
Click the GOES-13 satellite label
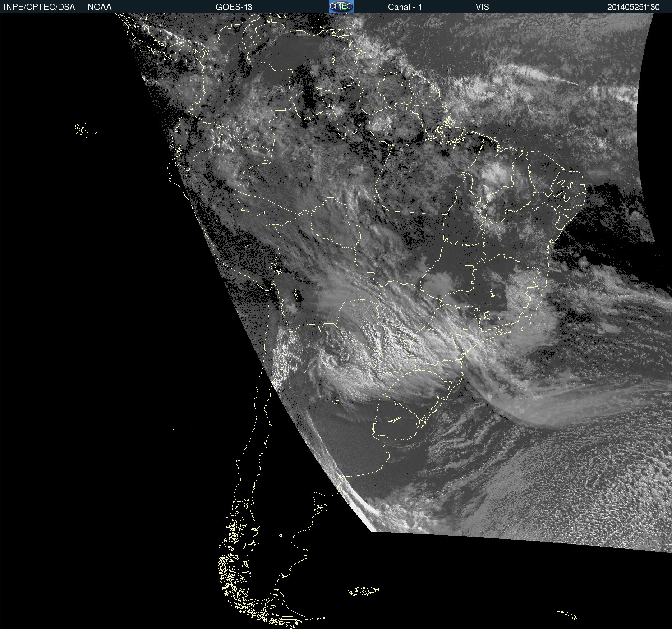[234, 7]
